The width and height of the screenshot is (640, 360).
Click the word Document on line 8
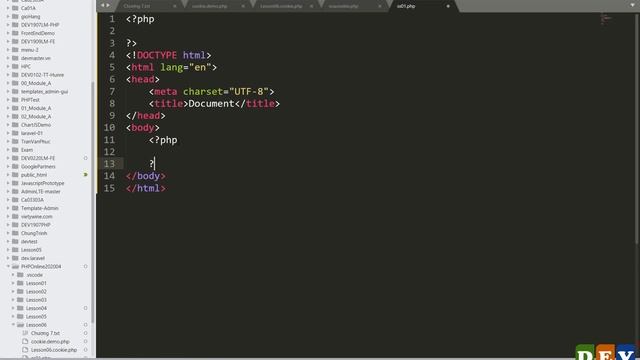[211, 104]
